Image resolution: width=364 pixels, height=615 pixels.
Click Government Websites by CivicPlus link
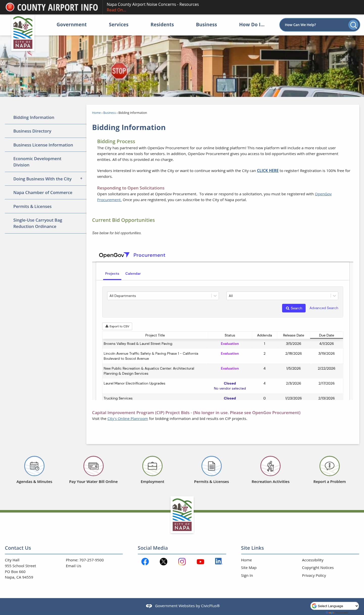(187, 606)
